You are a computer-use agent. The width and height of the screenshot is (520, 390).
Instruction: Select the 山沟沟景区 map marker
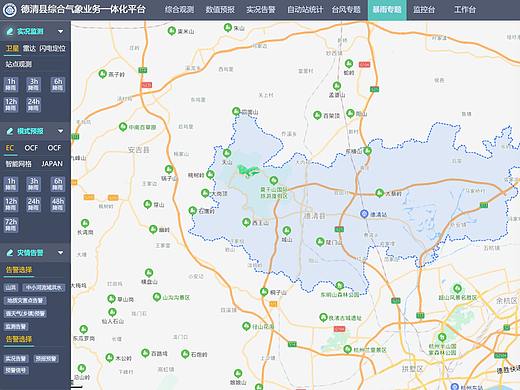click(x=157, y=296)
